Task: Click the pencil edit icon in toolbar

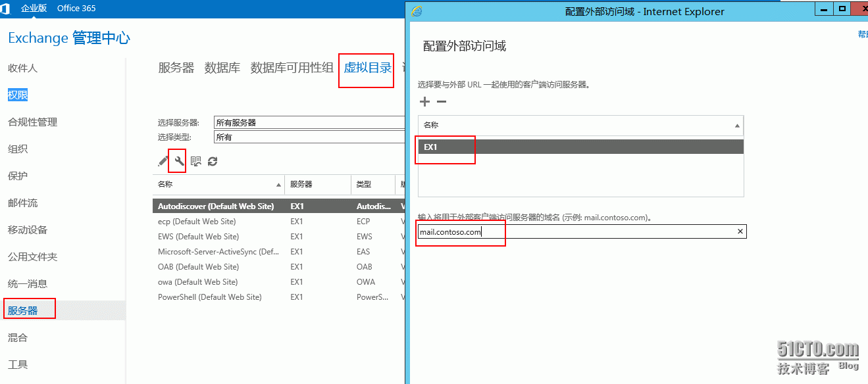Action: (163, 161)
